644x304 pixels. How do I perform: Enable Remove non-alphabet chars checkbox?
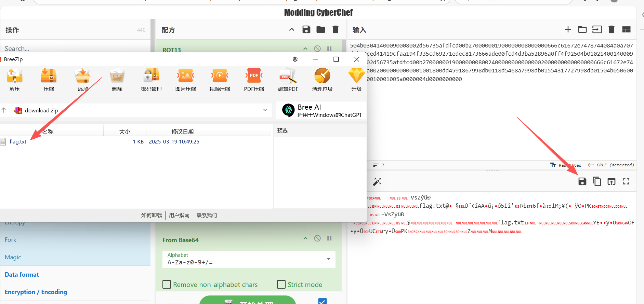[167, 284]
